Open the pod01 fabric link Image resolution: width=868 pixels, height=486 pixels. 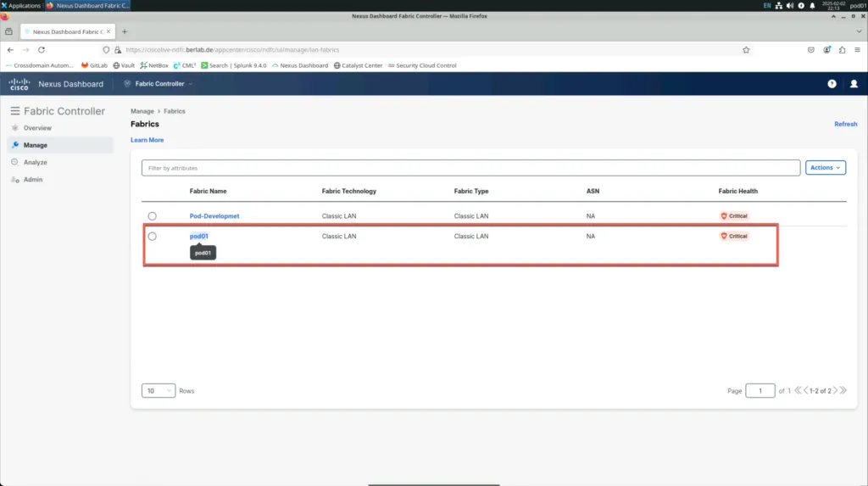click(199, 237)
